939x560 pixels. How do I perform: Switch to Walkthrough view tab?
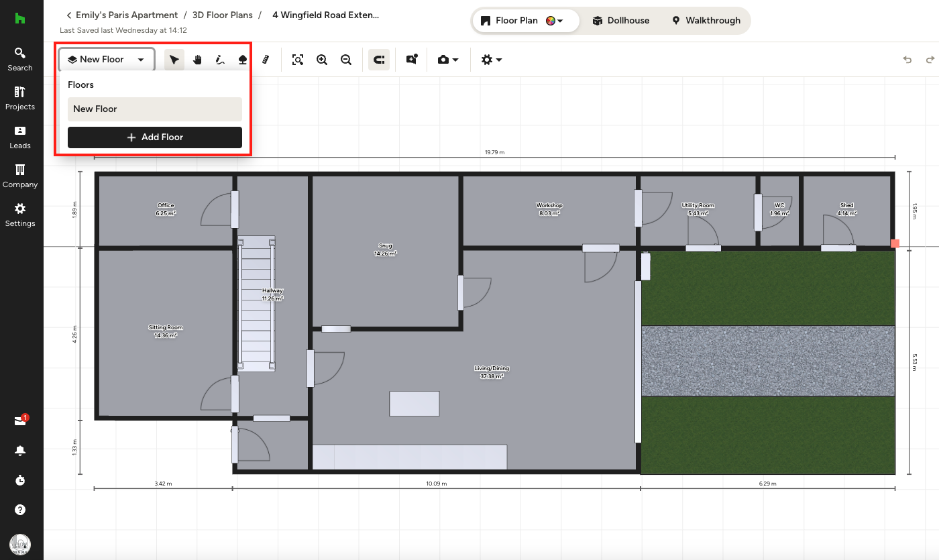[x=706, y=21]
